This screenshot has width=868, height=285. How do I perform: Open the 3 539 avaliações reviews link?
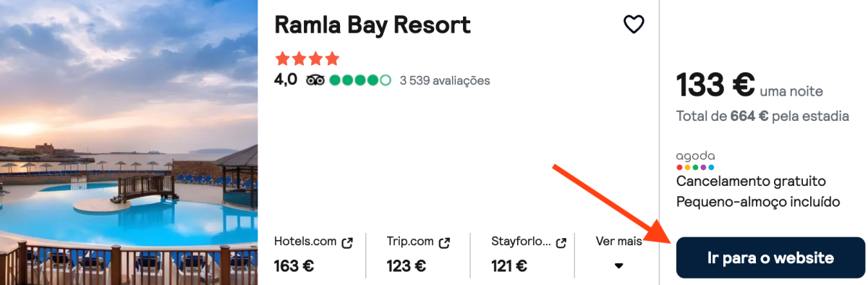click(445, 80)
